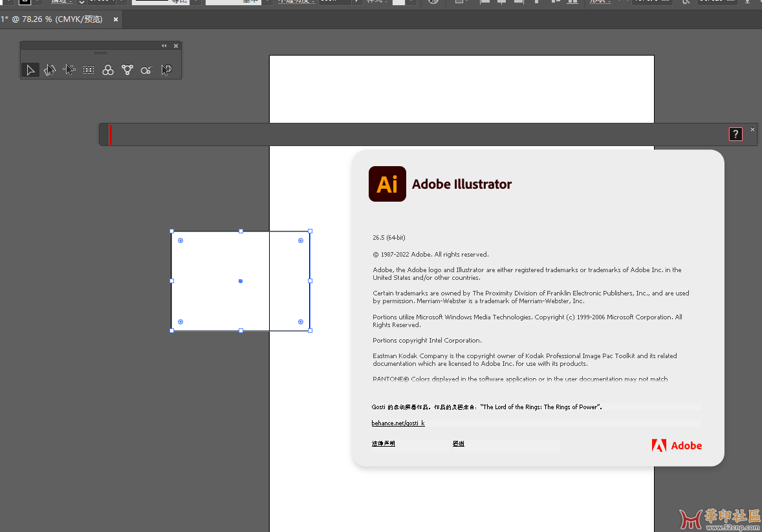Click the PANTONE Colors disclaimer line
Screen dimensions: 762x532
520,379
